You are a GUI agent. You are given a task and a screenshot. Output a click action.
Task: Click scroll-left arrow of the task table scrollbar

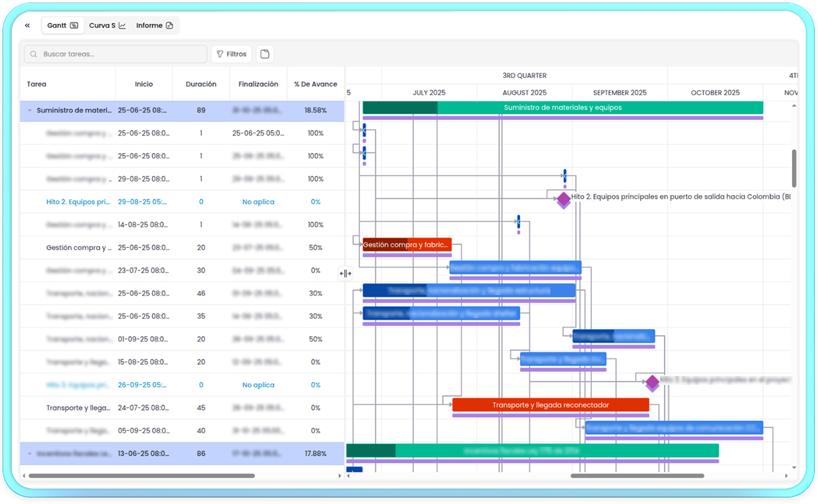coord(24,476)
